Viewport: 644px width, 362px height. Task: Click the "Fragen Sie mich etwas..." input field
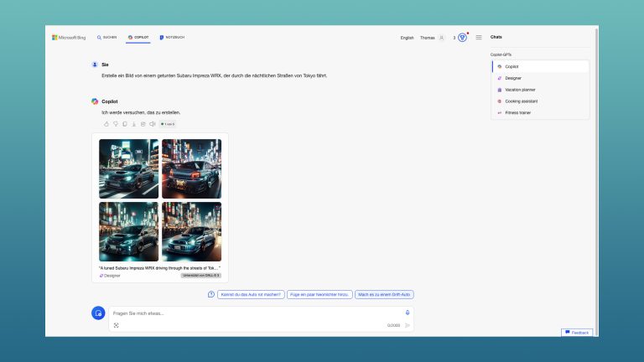point(252,313)
